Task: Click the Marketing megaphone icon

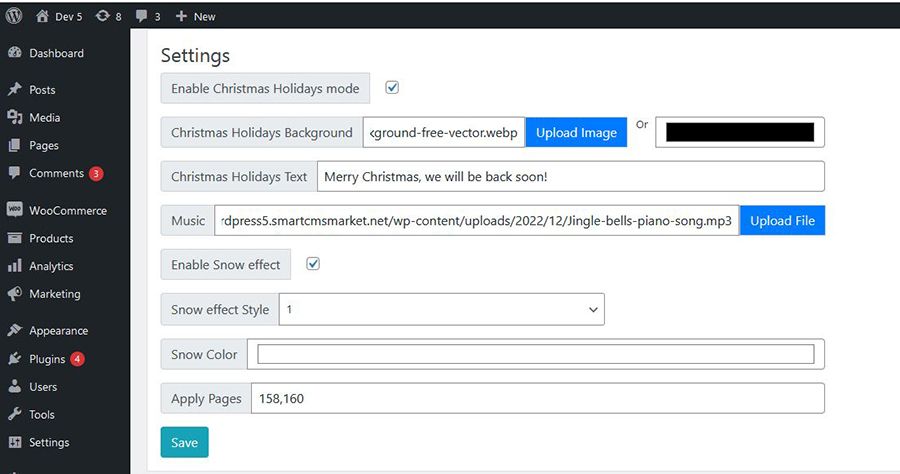Action: pyautogui.click(x=15, y=294)
